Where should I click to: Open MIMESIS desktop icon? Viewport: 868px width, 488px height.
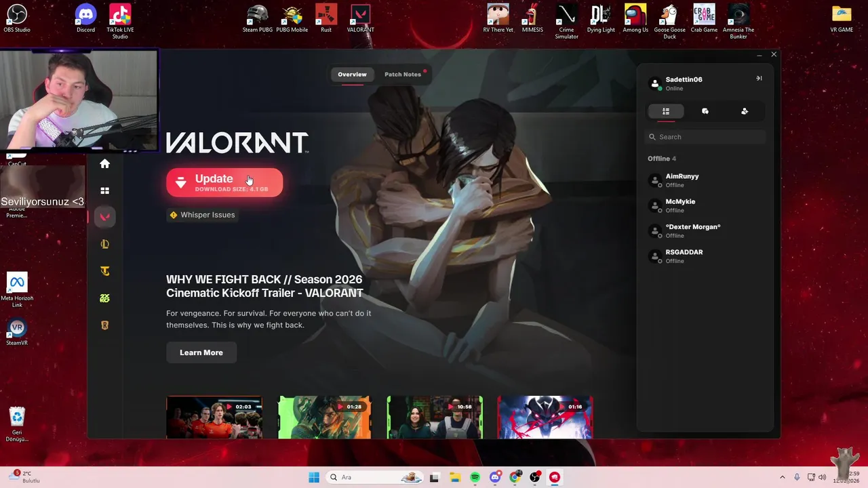point(532,18)
